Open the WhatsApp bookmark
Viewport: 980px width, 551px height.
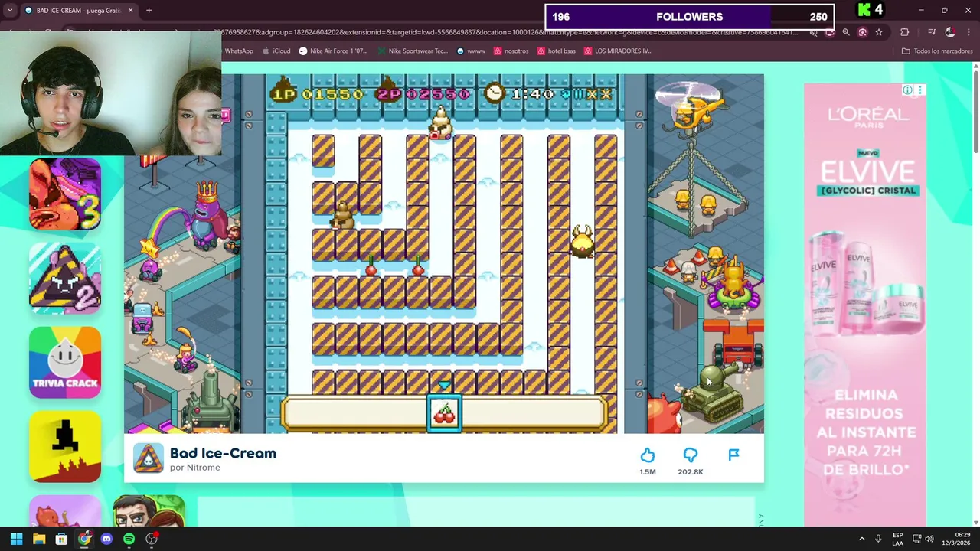[239, 51]
